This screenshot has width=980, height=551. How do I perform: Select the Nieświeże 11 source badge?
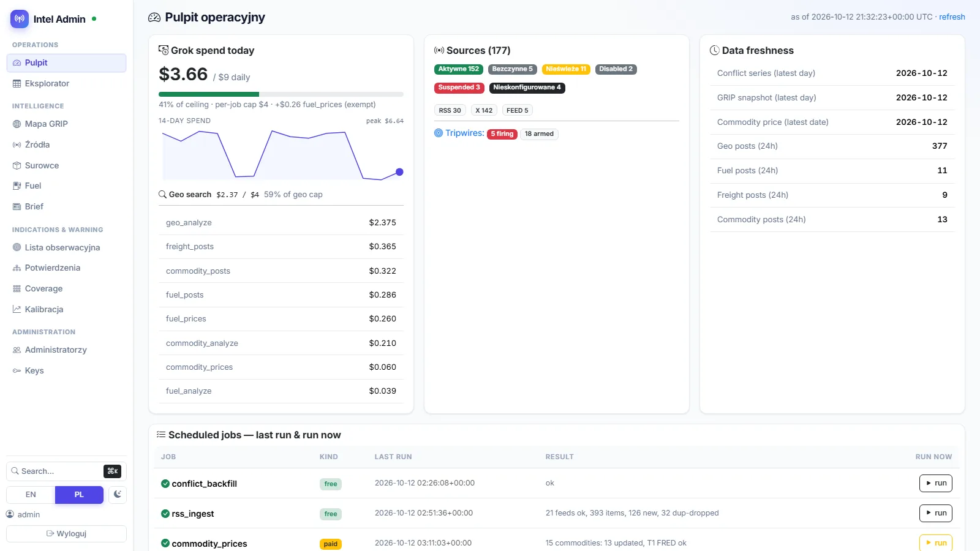pyautogui.click(x=566, y=69)
